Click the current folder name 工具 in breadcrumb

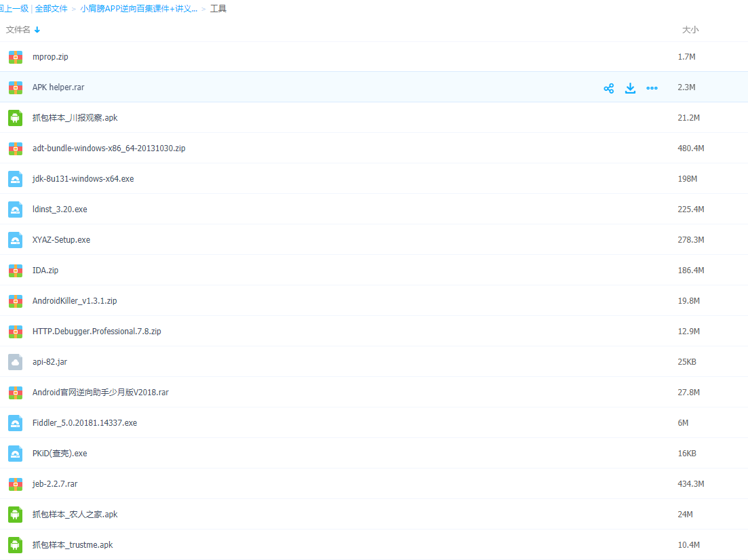(x=218, y=9)
